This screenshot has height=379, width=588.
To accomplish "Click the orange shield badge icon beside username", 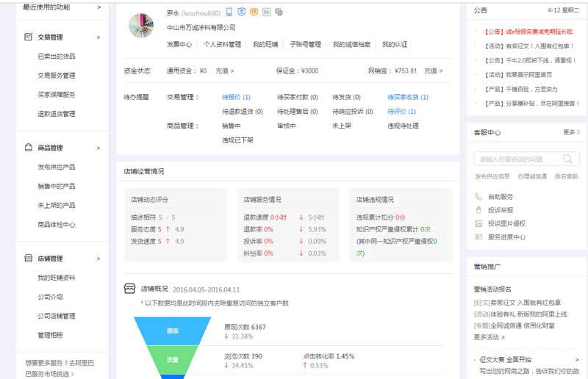I will coord(254,12).
